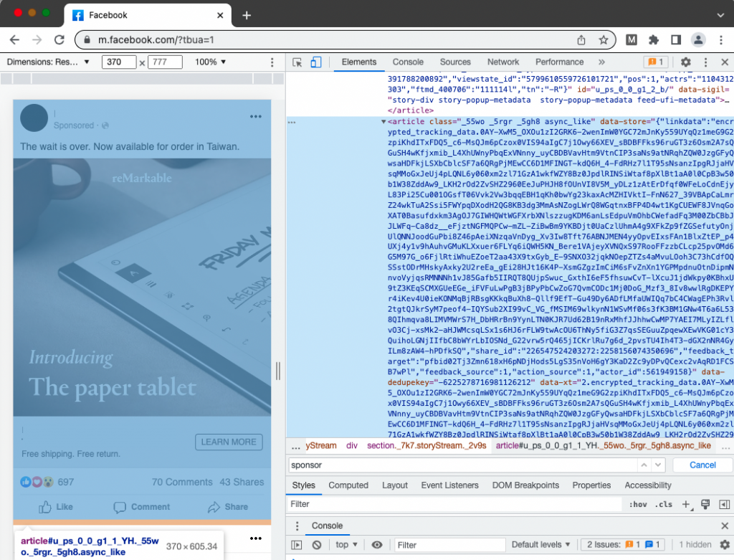734x560 pixels.
Task: Click the search field containing sponsor
Action: click(x=462, y=465)
